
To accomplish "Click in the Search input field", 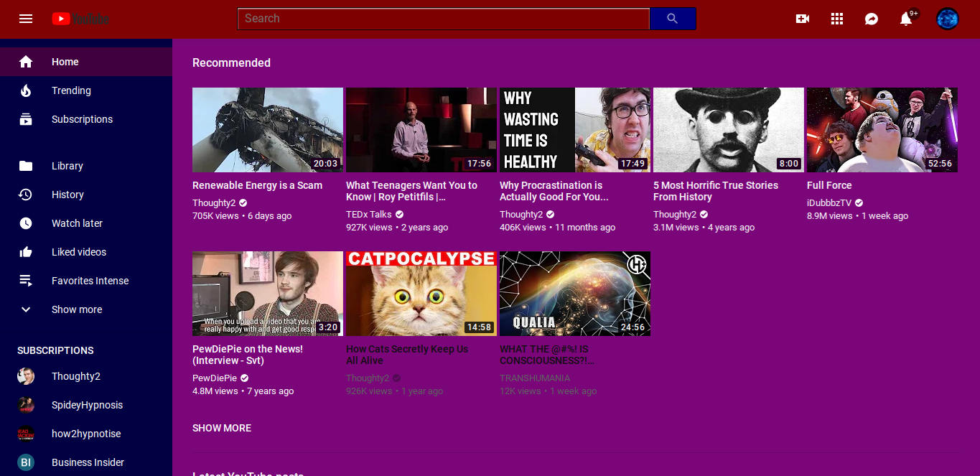I will pyautogui.click(x=443, y=19).
